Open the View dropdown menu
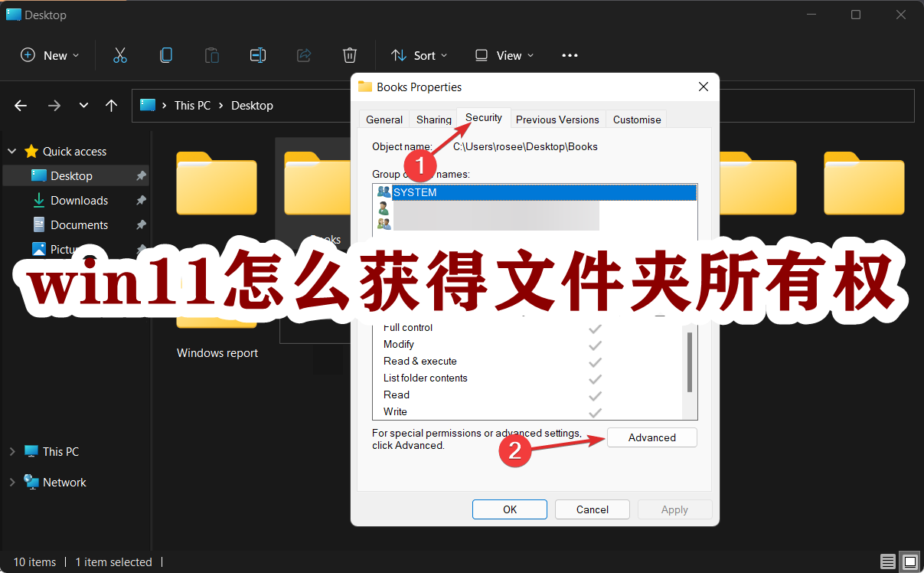The height and width of the screenshot is (573, 924). 504,55
